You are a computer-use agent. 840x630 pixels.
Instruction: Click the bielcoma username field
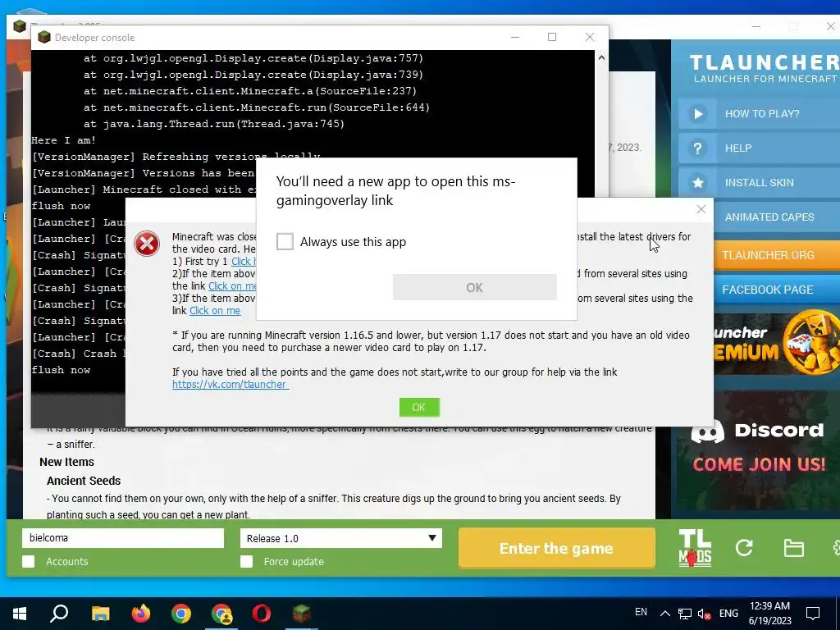pos(123,538)
